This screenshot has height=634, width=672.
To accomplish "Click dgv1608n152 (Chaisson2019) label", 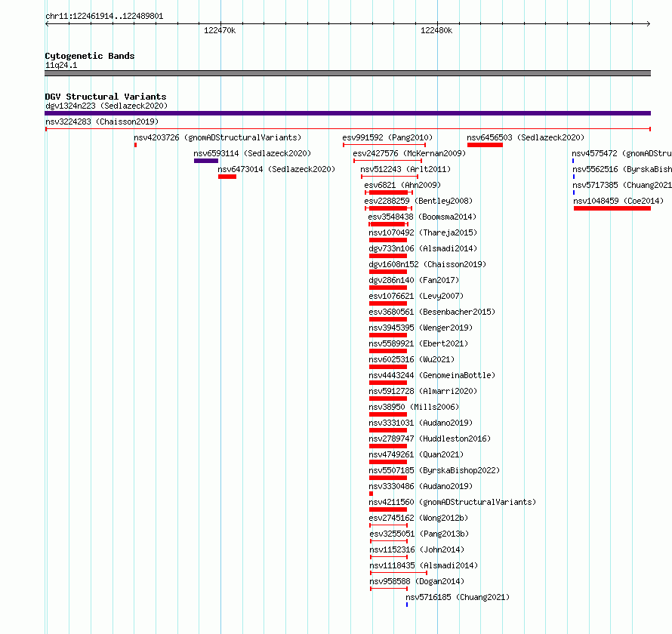I will [x=427, y=264].
